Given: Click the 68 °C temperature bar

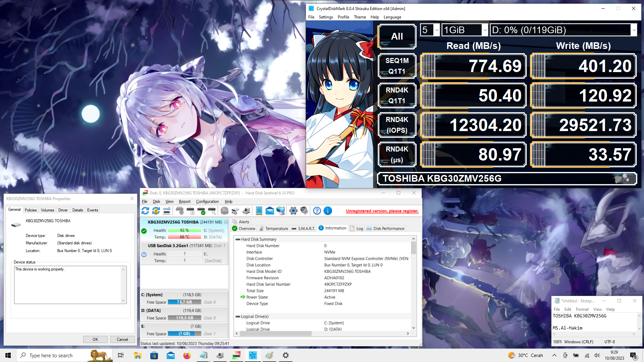Looking at the screenshot, I should tap(184, 237).
